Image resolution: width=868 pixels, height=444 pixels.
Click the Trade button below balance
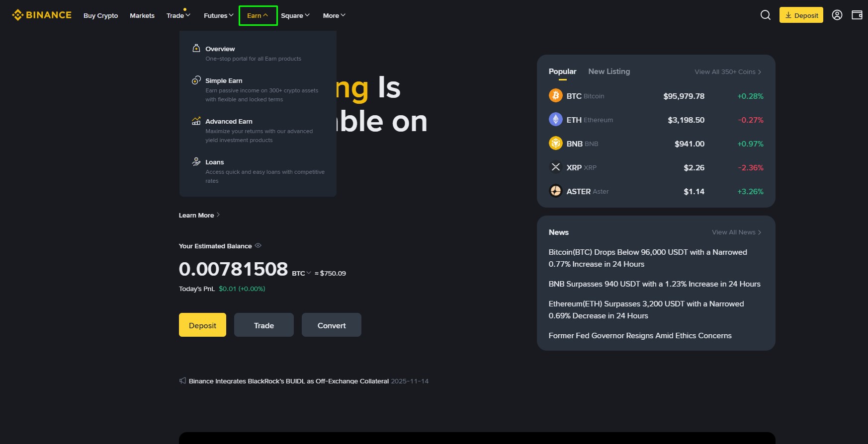pyautogui.click(x=264, y=325)
